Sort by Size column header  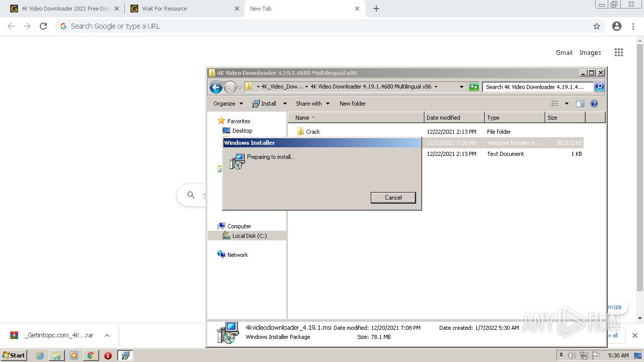pos(565,118)
